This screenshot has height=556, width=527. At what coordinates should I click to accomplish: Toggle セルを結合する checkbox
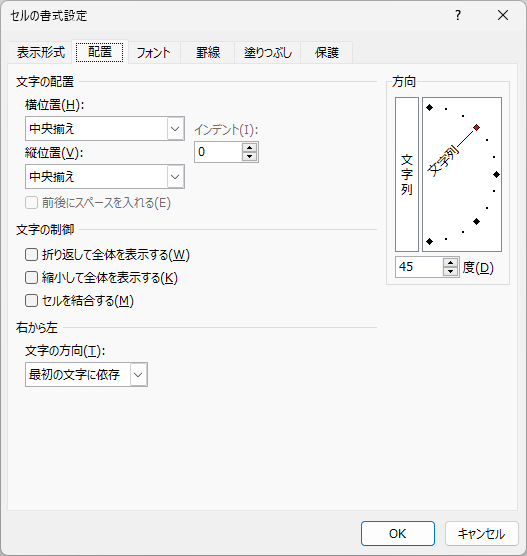tap(31, 301)
